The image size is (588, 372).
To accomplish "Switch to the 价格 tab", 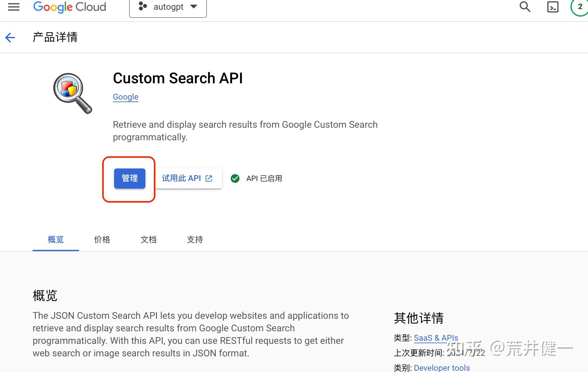I will click(102, 240).
